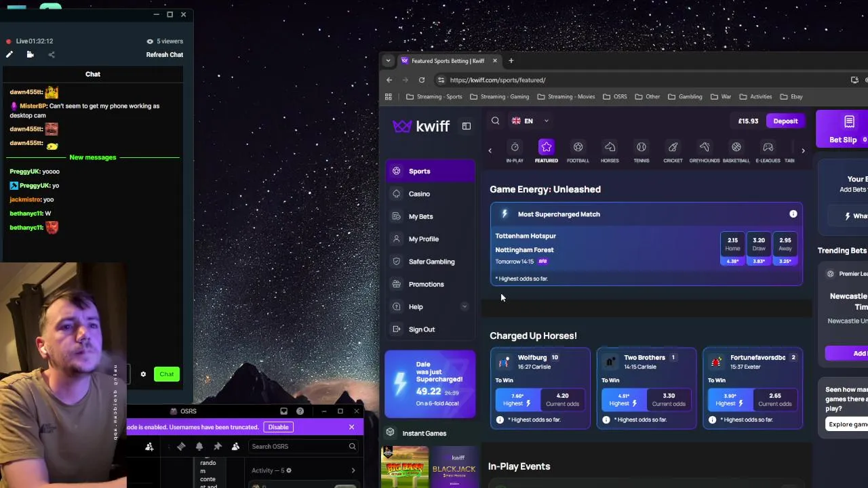Click the browser reload button
Image resolution: width=868 pixels, height=488 pixels.
point(421,80)
